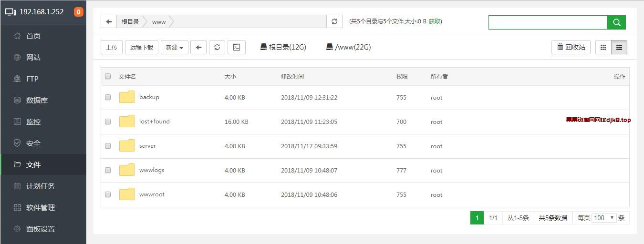Click the 192.168.1.252 server title
Image resolution: width=644 pixels, height=244 pixels.
(x=42, y=12)
